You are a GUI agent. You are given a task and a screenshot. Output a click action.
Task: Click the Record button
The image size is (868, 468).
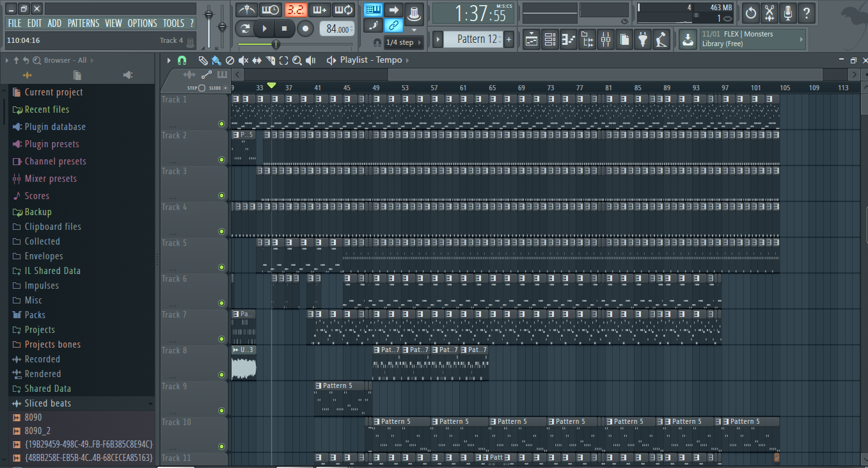(x=306, y=29)
